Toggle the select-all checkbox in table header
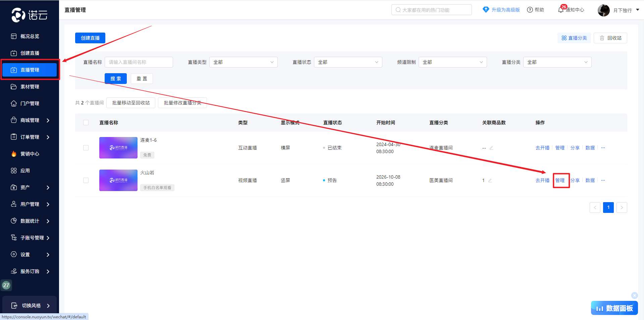644x320 pixels. tap(86, 123)
